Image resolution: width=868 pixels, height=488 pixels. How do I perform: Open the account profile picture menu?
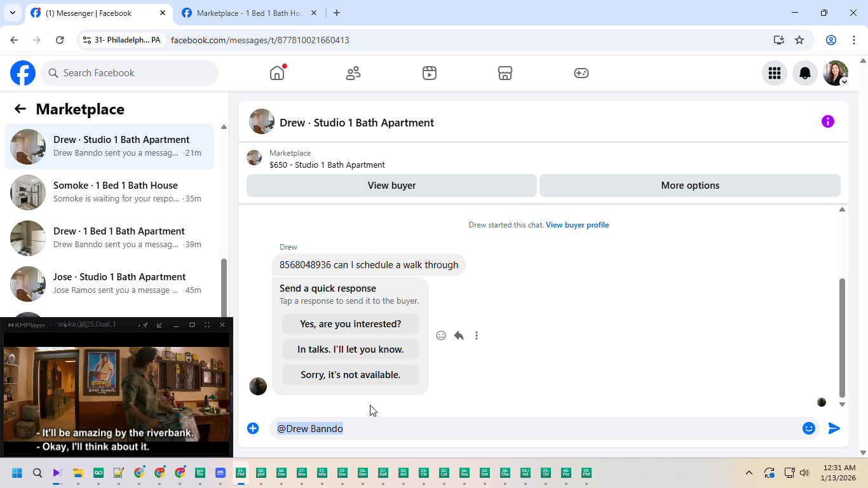(x=836, y=73)
